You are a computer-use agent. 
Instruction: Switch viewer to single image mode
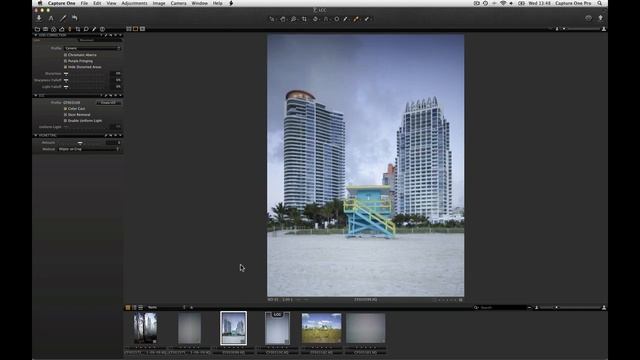pyautogui.click(x=136, y=29)
